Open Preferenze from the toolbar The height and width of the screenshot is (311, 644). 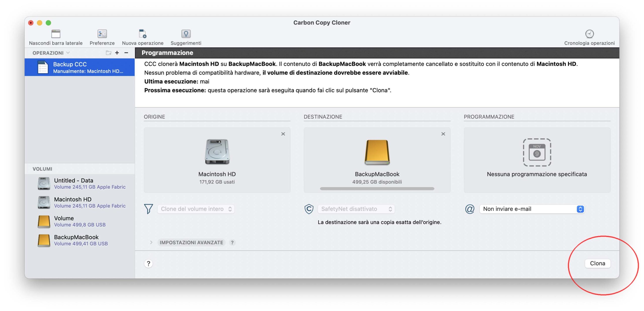tap(102, 34)
